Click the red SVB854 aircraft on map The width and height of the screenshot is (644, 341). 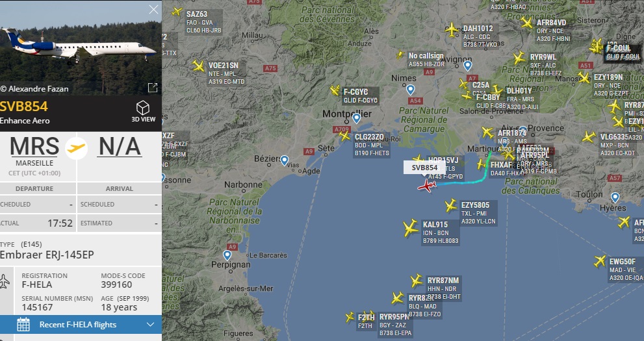(427, 186)
